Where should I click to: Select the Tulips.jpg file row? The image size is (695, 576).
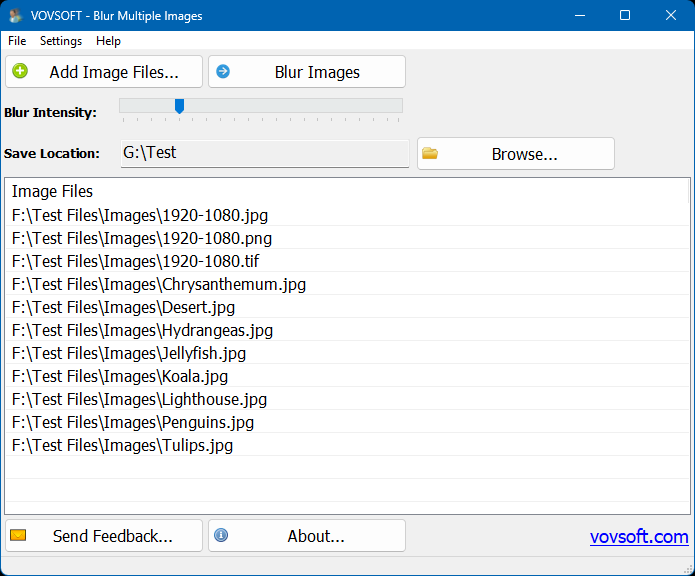(348, 445)
